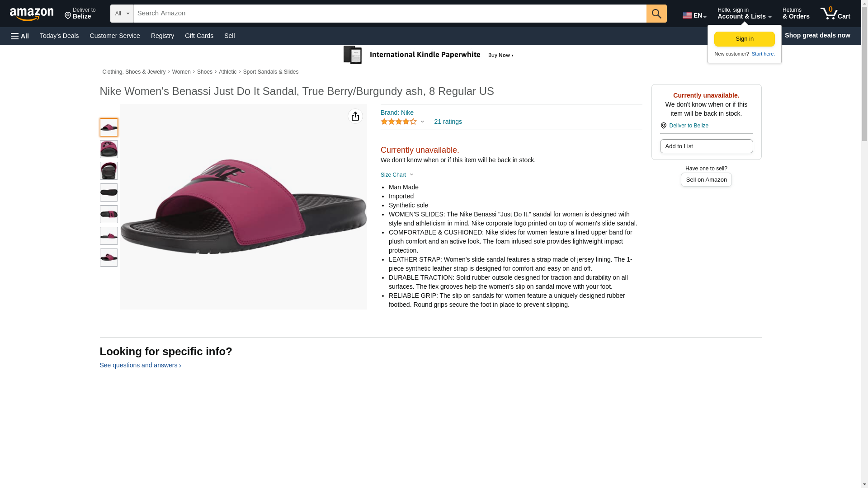Click the Amazon logo
This screenshot has height=488, width=868.
[32, 14]
